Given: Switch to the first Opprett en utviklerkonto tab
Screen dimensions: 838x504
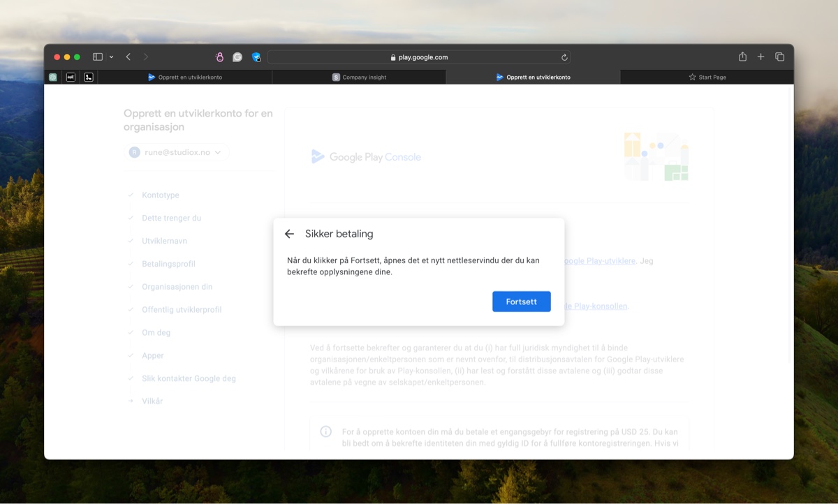Looking at the screenshot, I should coord(185,77).
